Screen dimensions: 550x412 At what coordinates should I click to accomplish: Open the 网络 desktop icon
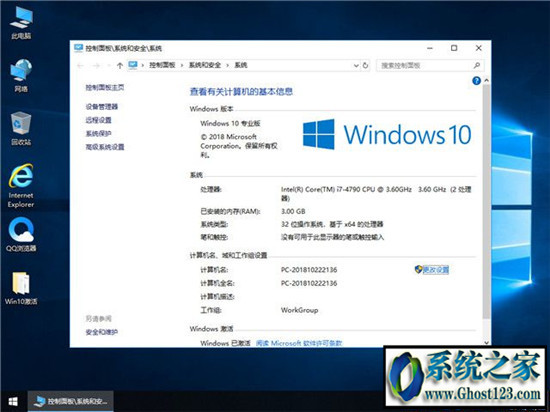(21, 75)
